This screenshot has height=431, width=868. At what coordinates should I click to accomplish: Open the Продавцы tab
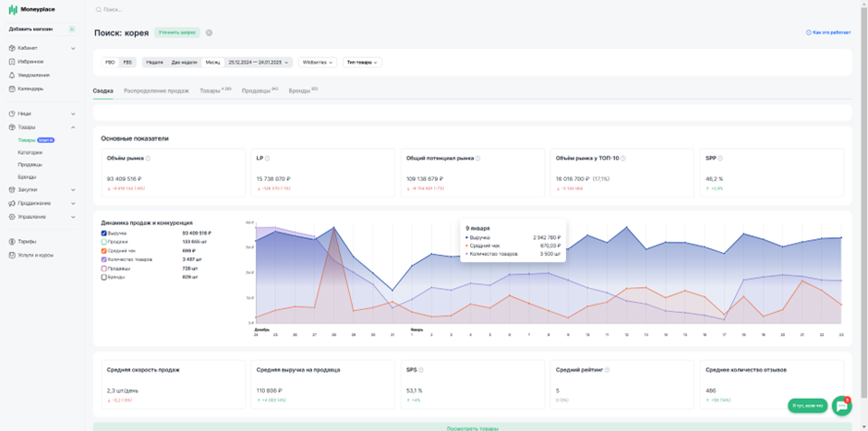[257, 90]
